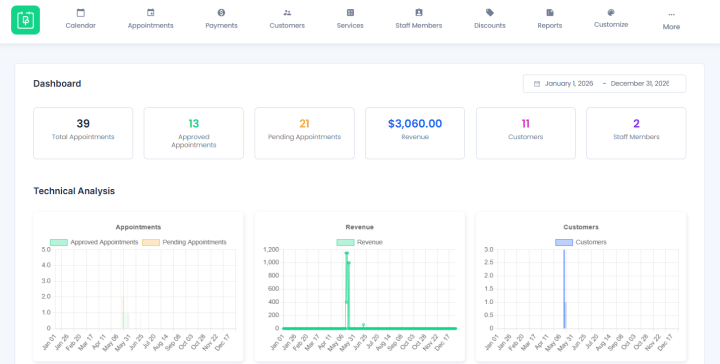Toggle Pending Appointments legend label

[195, 242]
